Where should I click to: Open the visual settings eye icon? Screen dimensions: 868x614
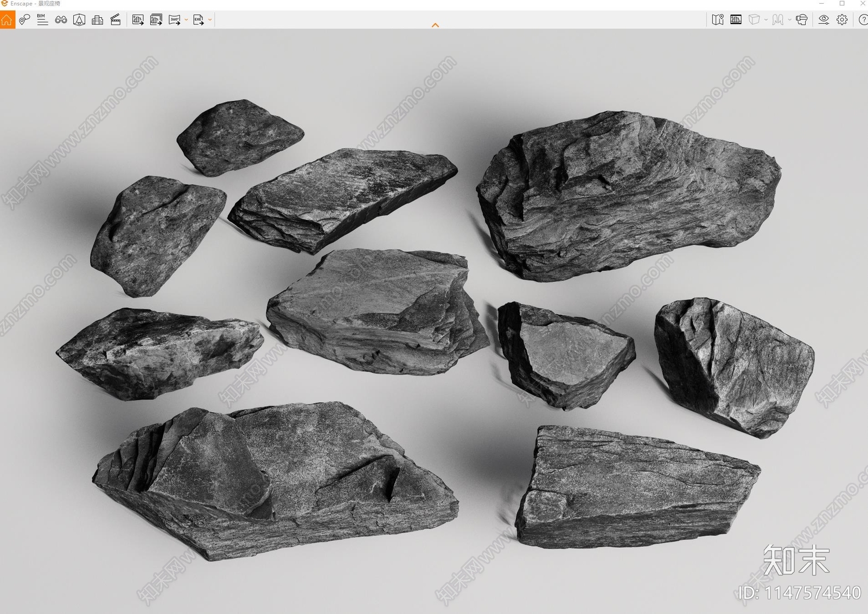tap(824, 20)
